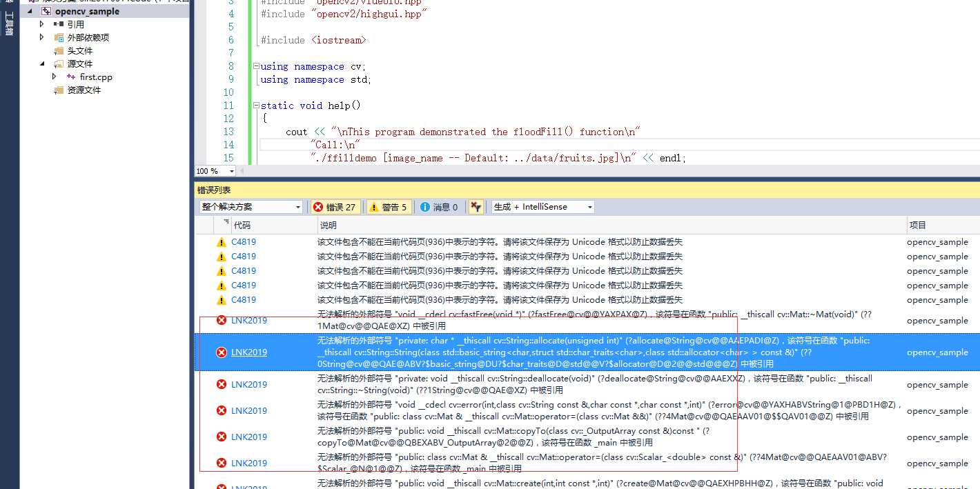
Task: Click the error list filter funnel icon
Action: 476,207
